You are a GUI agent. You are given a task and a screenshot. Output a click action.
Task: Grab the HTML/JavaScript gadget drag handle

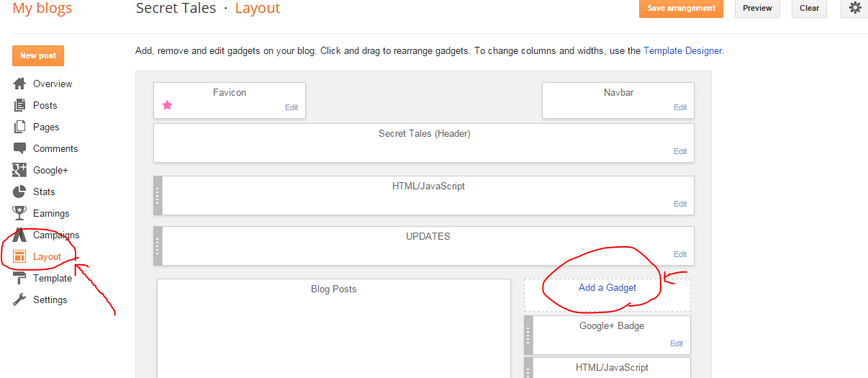[x=158, y=195]
